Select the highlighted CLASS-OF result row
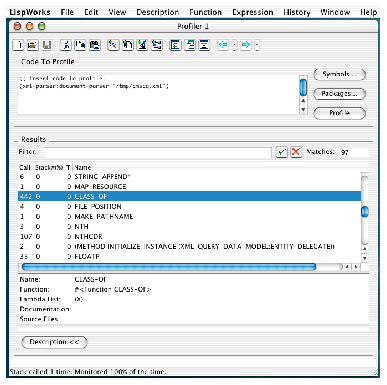 (189, 197)
